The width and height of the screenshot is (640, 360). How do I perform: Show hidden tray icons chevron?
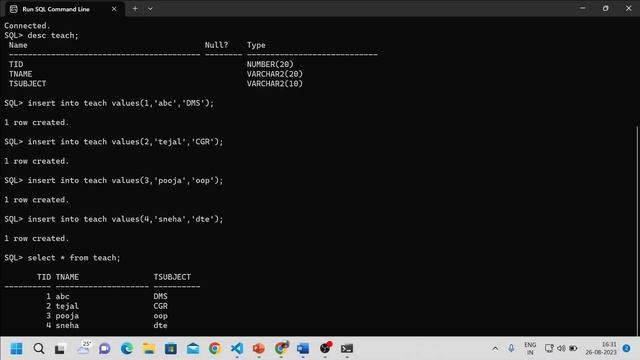(x=495, y=349)
